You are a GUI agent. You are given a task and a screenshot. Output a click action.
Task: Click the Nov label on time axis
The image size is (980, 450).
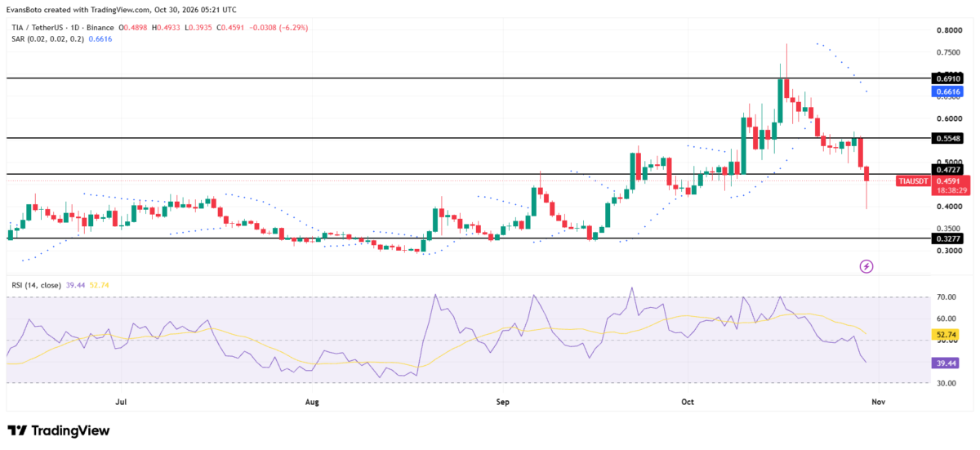click(x=878, y=402)
